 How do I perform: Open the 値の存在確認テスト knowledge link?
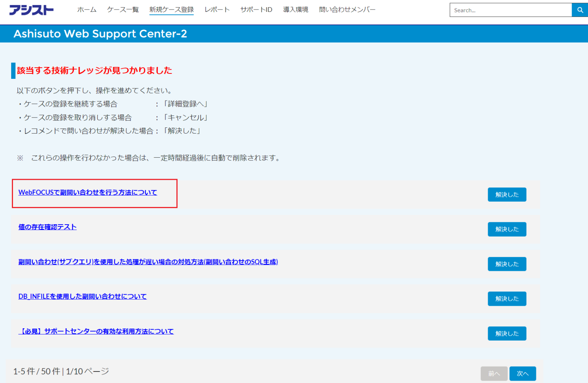(x=47, y=227)
